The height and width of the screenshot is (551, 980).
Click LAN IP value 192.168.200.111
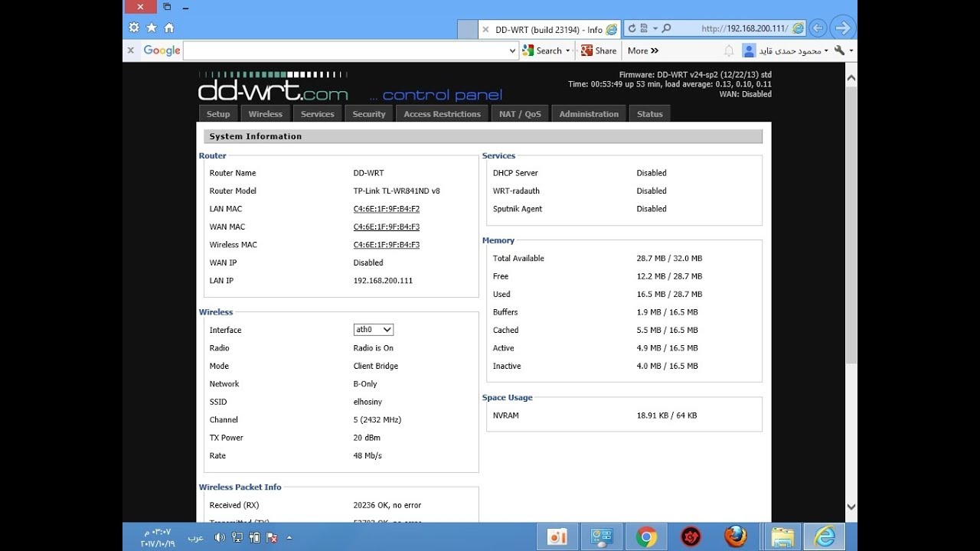[x=383, y=281]
